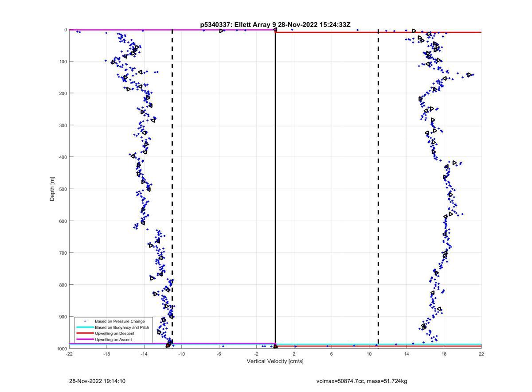Click the '6' velocity axis tick label
532x392 pixels.
(332, 354)
